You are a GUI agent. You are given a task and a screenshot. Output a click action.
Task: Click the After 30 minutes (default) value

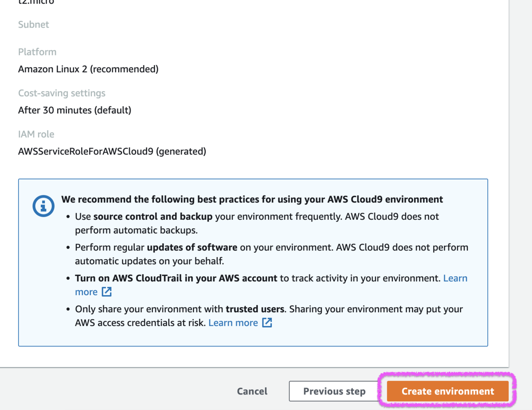pos(74,110)
